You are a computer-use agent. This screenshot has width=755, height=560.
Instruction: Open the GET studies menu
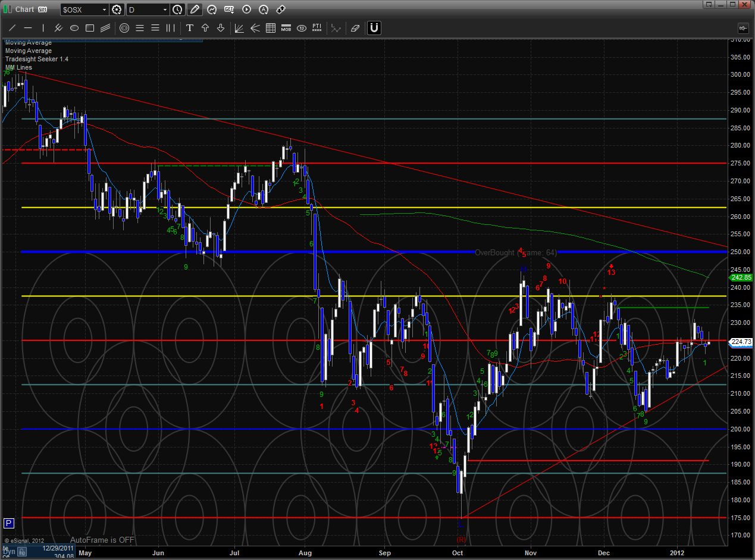coord(229,10)
